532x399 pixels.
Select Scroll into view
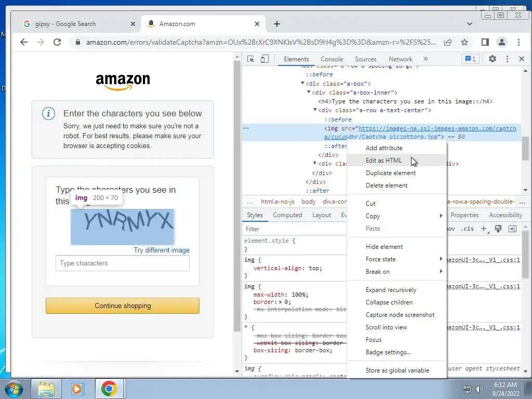tap(397, 327)
